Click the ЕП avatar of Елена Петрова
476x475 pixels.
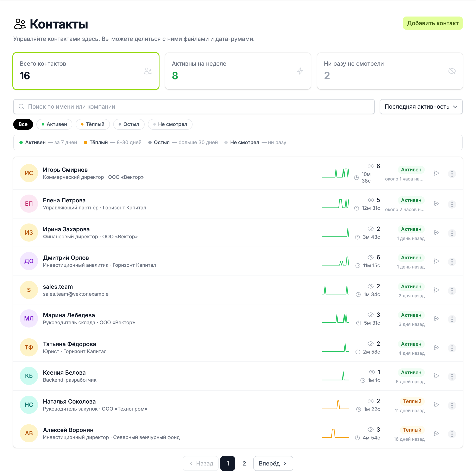click(29, 204)
